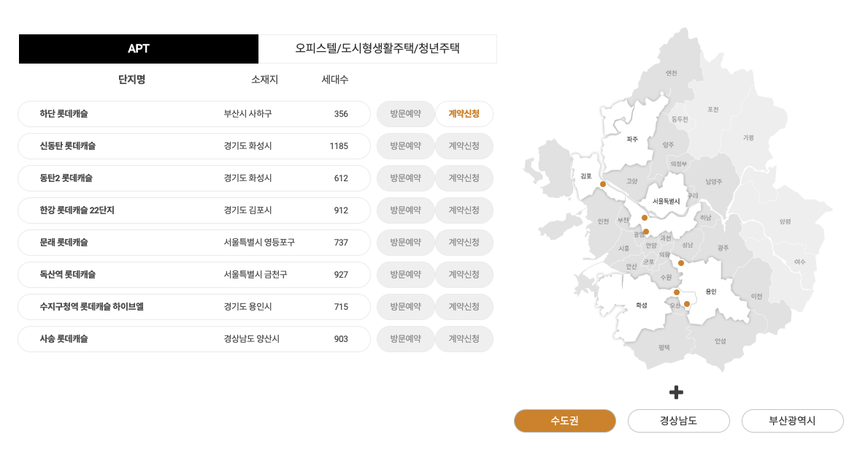
Task: Click location text 경상남도 양산시
Action: (x=252, y=338)
